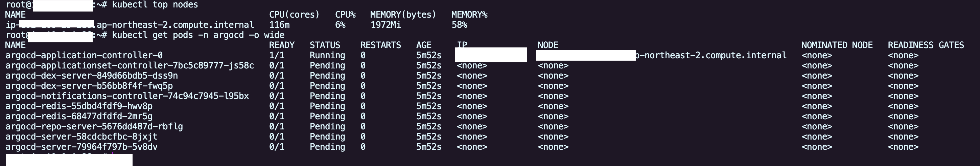This screenshot has height=166, width=980.
Task: Click the argocd-redis-68477dfdfd-2mr5g pod name
Action: pyautogui.click(x=79, y=117)
